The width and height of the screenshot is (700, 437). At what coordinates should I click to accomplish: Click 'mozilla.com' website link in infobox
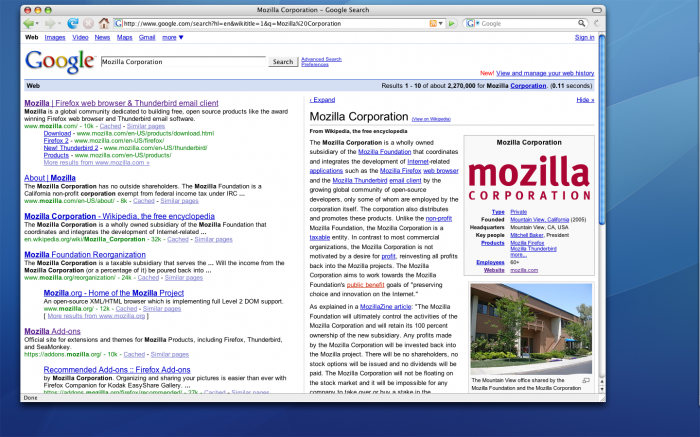[524, 270]
